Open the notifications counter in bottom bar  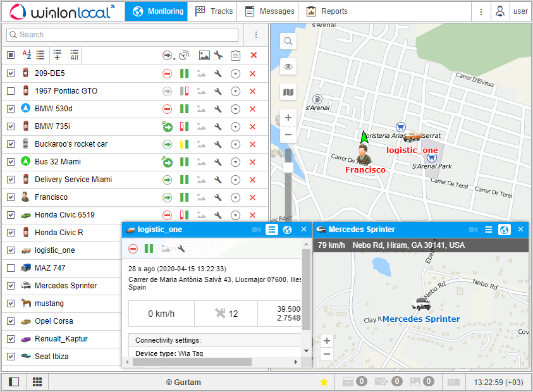(x=355, y=382)
